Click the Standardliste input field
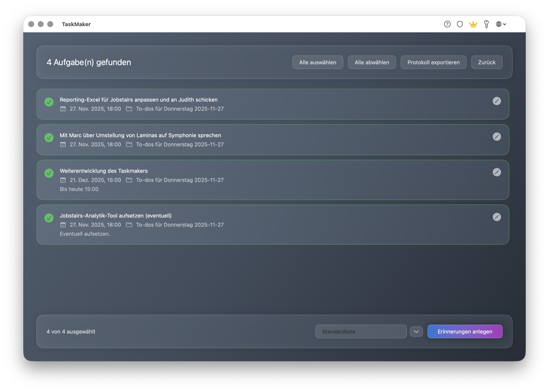This screenshot has width=549, height=392. (x=361, y=331)
